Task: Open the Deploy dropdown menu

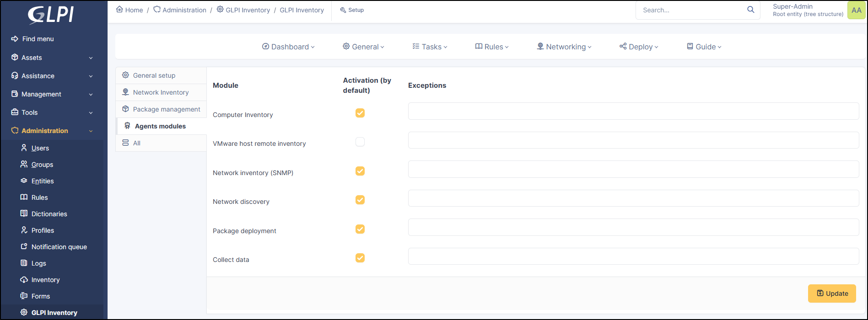Action: [639, 47]
